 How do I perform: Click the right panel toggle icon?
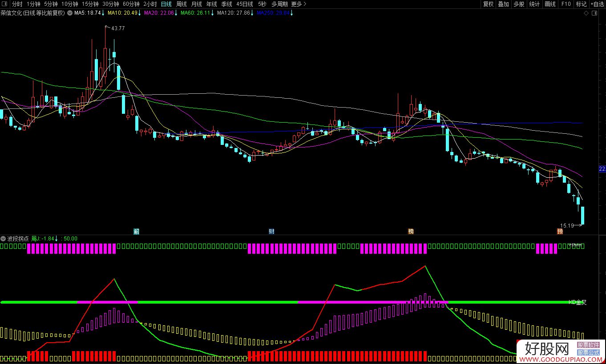coord(594,13)
